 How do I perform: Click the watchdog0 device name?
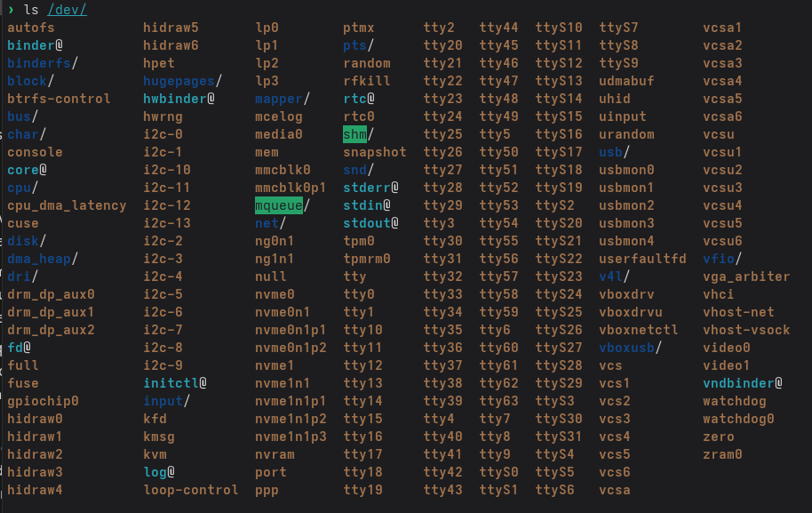pos(738,419)
